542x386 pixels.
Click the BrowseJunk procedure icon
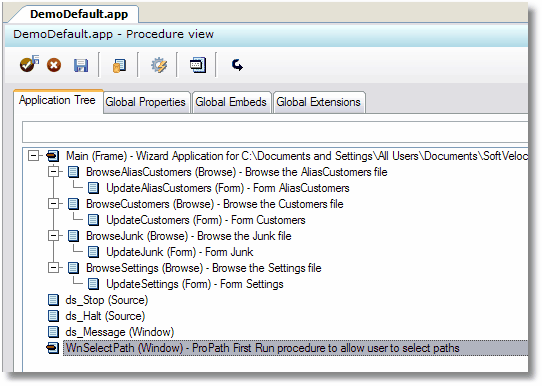pos(73,236)
